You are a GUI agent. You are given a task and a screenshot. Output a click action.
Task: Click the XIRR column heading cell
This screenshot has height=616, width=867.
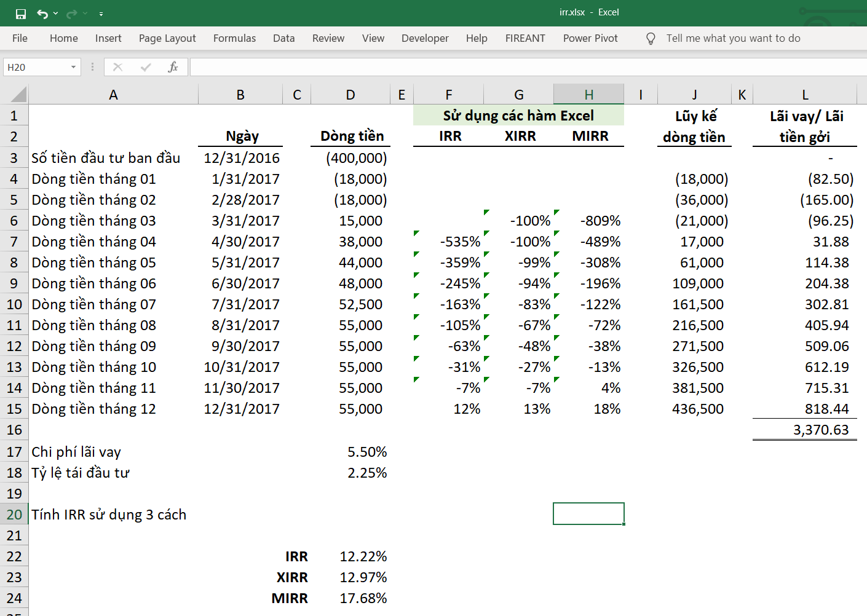click(x=520, y=136)
